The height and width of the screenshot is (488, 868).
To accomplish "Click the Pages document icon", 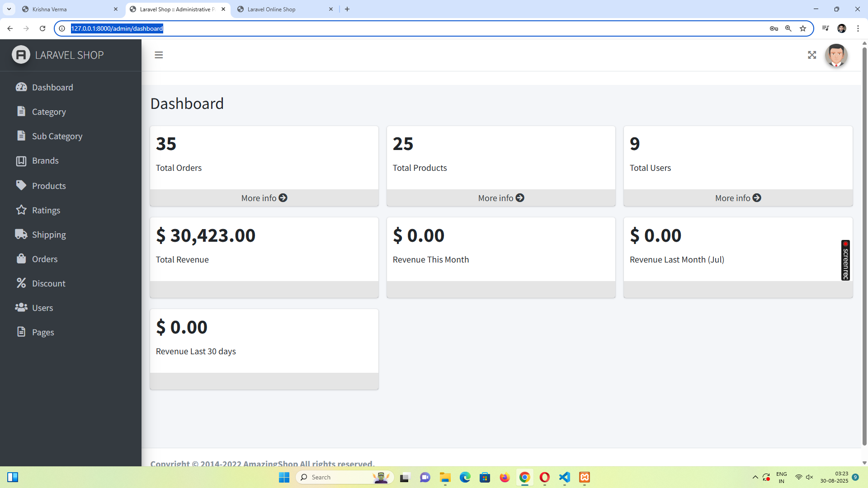I will (21, 332).
